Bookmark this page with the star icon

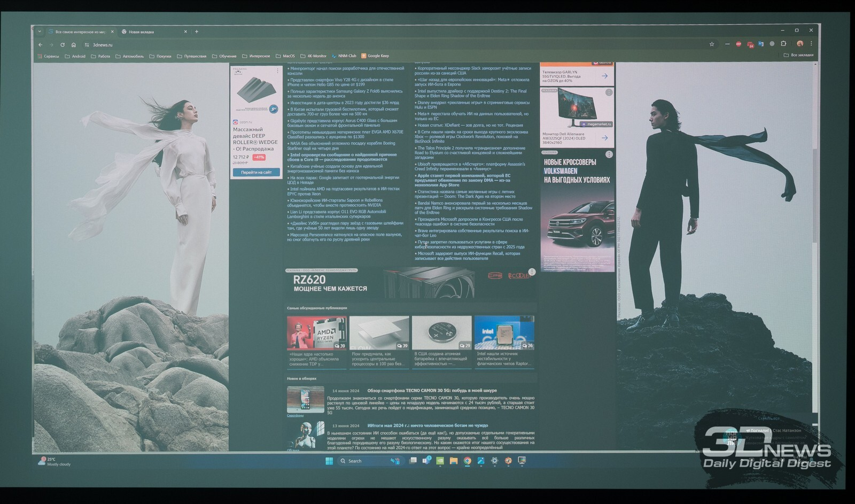[712, 44]
